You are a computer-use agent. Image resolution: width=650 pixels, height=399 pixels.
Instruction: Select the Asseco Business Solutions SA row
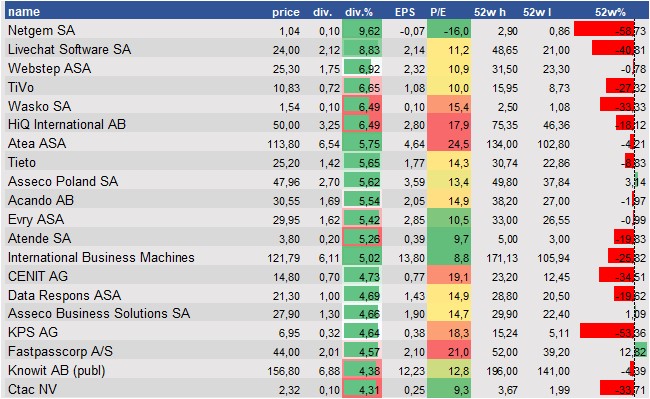click(327, 314)
